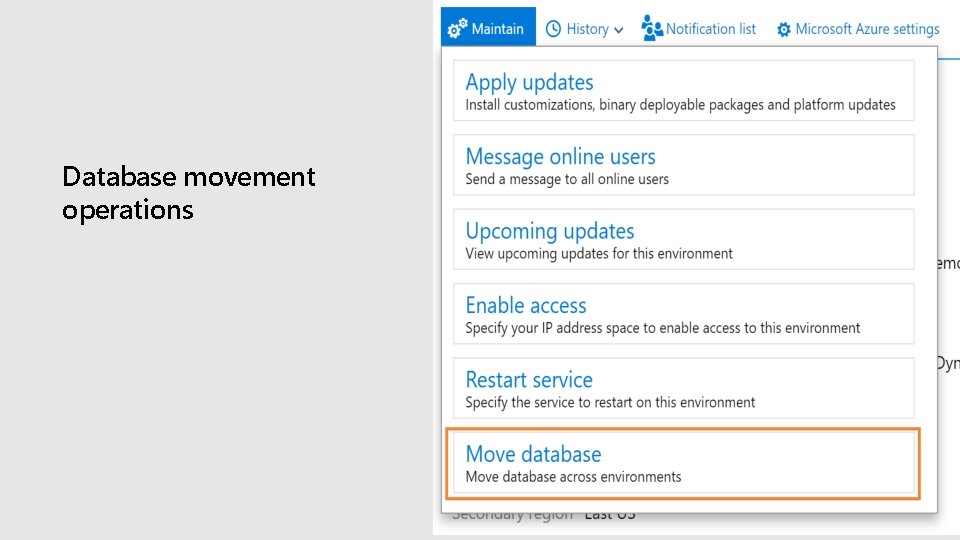The height and width of the screenshot is (540, 960).
Task: Open the Maintain menu label
Action: 497,29
